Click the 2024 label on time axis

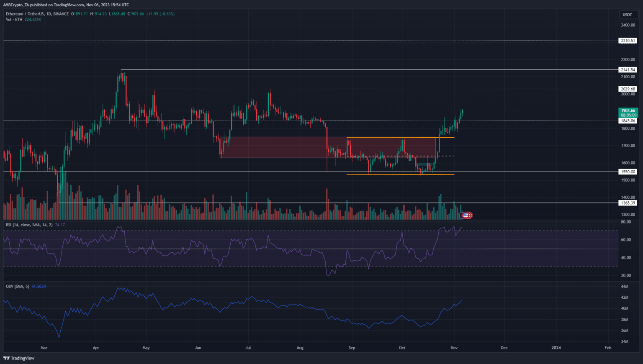556,348
